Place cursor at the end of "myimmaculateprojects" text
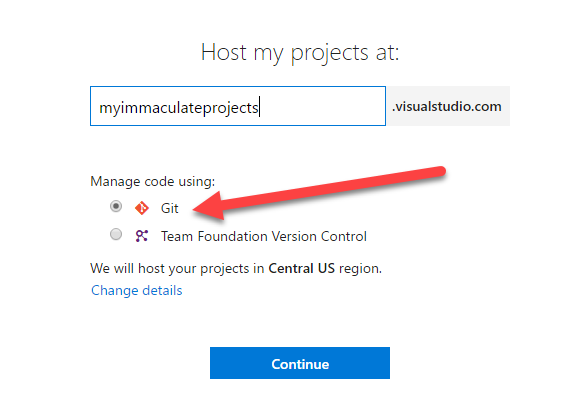 [x=259, y=107]
